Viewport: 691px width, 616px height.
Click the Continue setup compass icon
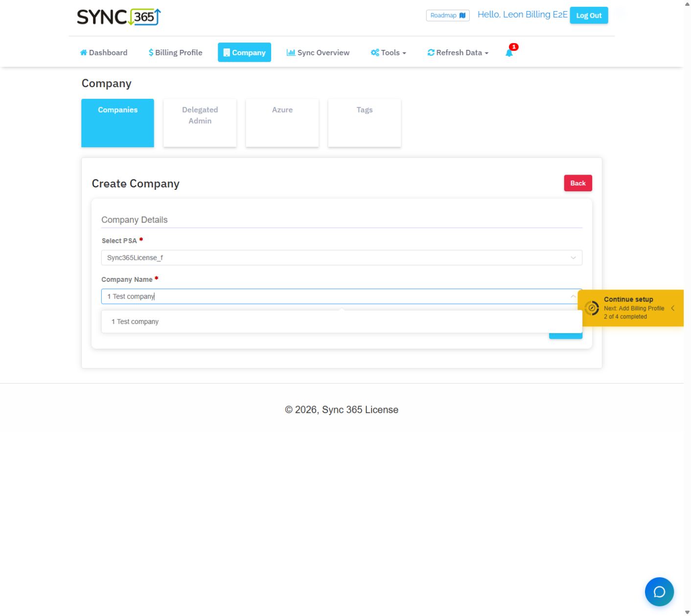click(x=592, y=308)
